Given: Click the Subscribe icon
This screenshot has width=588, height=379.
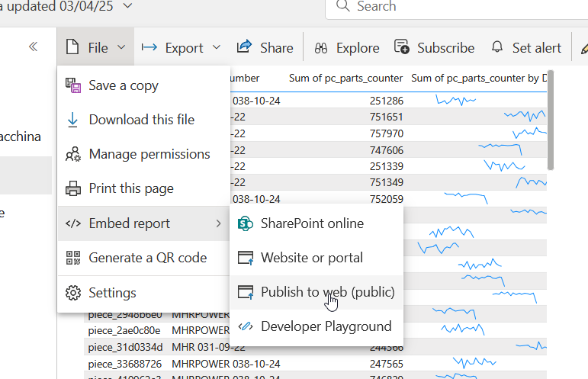Looking at the screenshot, I should pyautogui.click(x=402, y=47).
